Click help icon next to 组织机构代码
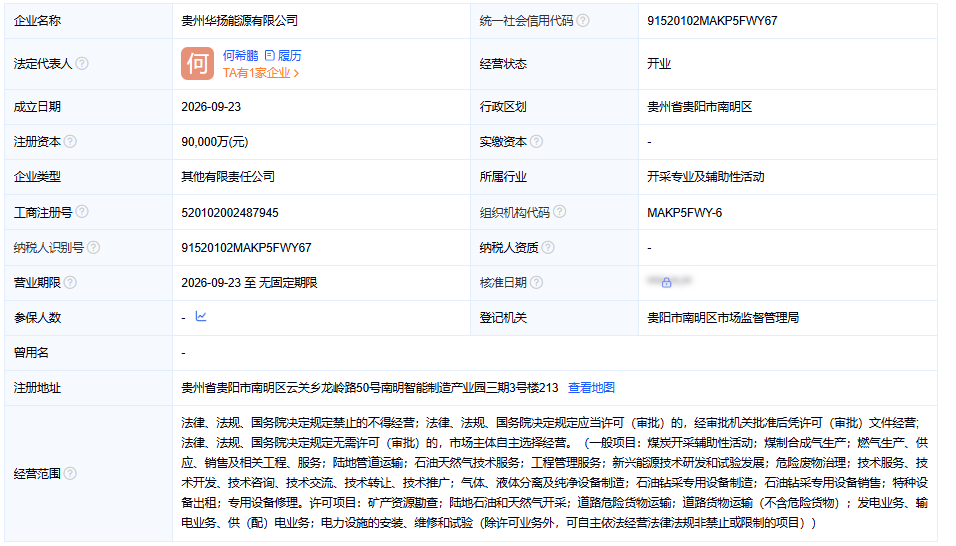The height and width of the screenshot is (546, 956). point(559,211)
